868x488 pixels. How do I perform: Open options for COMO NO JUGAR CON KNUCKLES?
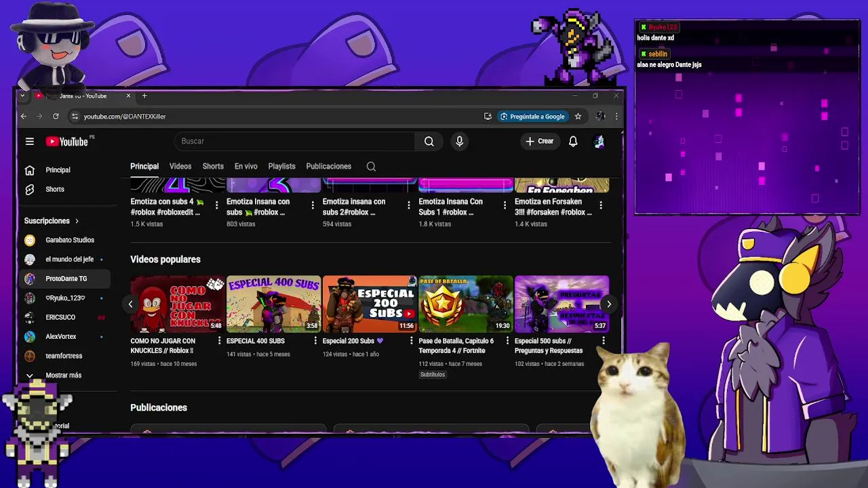(219, 341)
